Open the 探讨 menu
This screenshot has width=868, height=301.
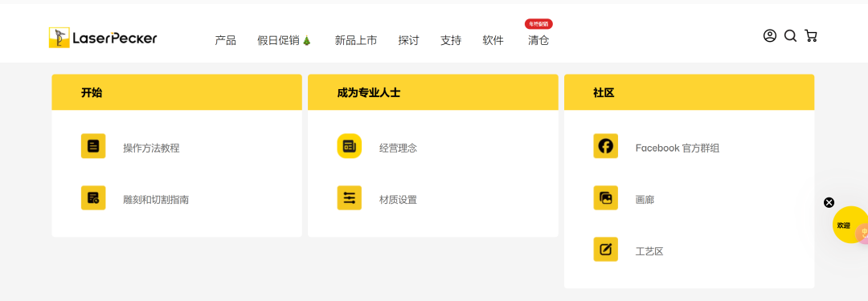408,40
